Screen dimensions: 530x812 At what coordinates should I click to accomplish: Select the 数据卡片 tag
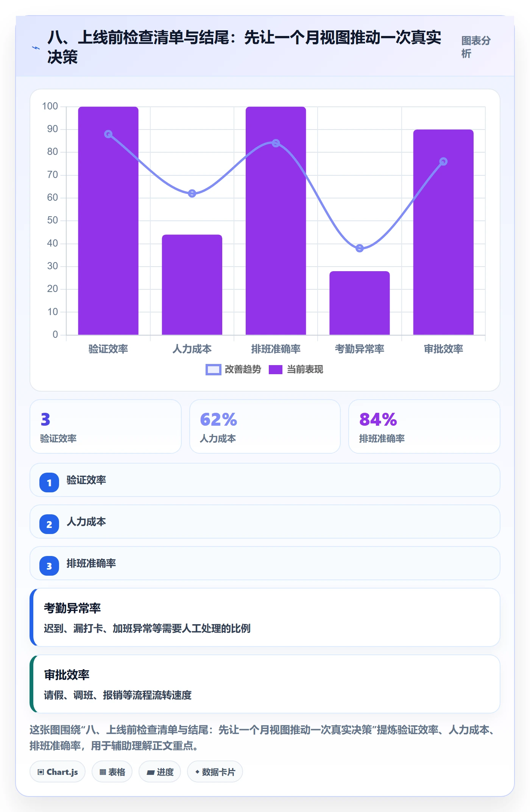click(215, 772)
